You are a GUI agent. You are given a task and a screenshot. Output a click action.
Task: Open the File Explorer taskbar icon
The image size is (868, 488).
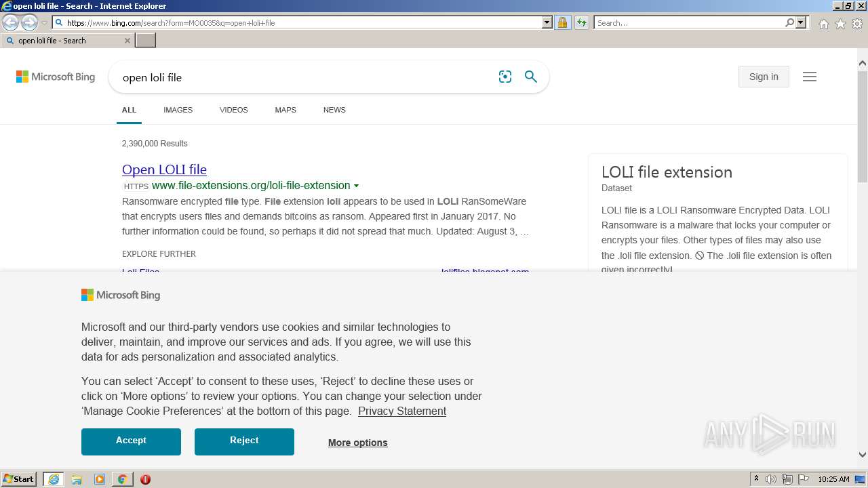[77, 479]
